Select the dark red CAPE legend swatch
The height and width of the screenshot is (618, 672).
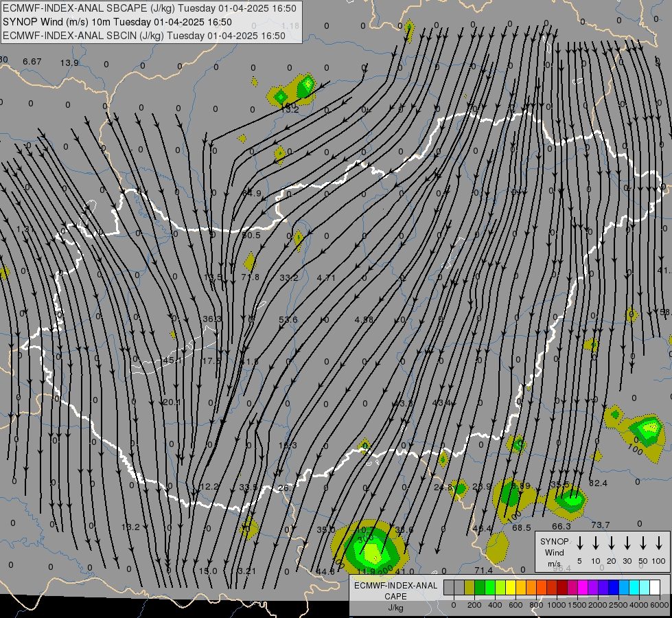click(562, 588)
